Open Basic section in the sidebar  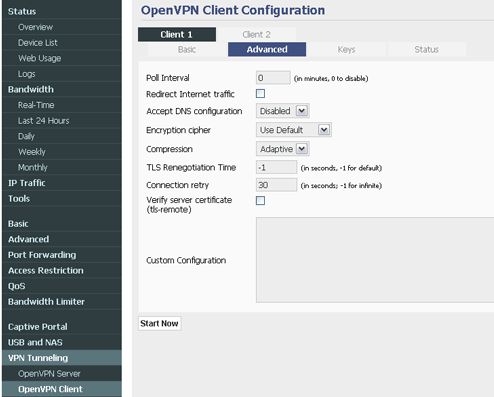point(62,224)
